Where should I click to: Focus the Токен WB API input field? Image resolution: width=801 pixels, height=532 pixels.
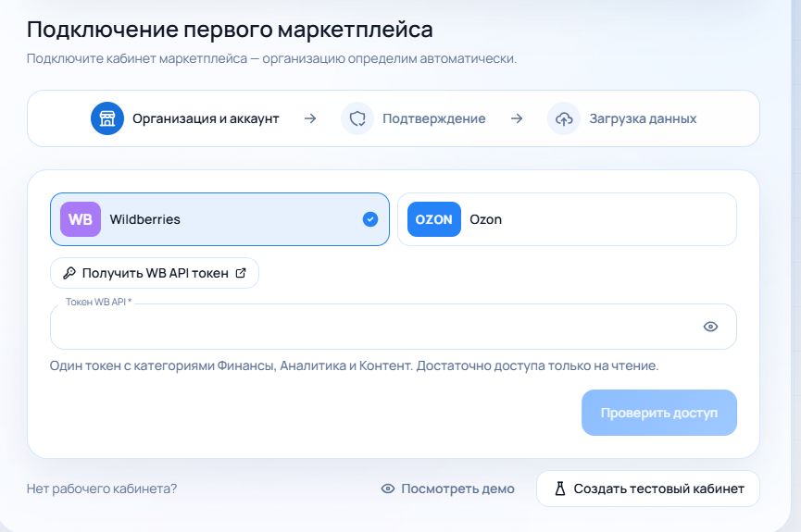point(394,327)
